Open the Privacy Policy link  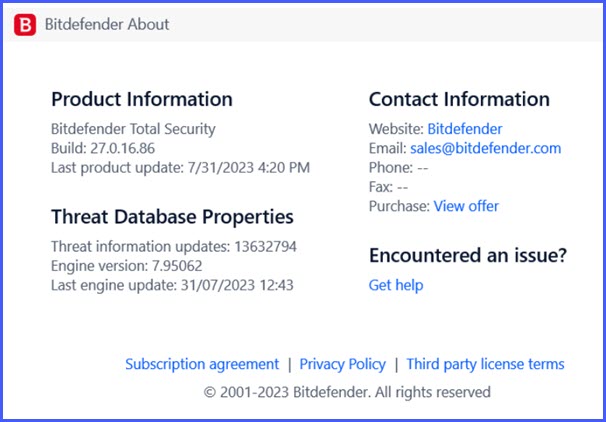tap(342, 364)
